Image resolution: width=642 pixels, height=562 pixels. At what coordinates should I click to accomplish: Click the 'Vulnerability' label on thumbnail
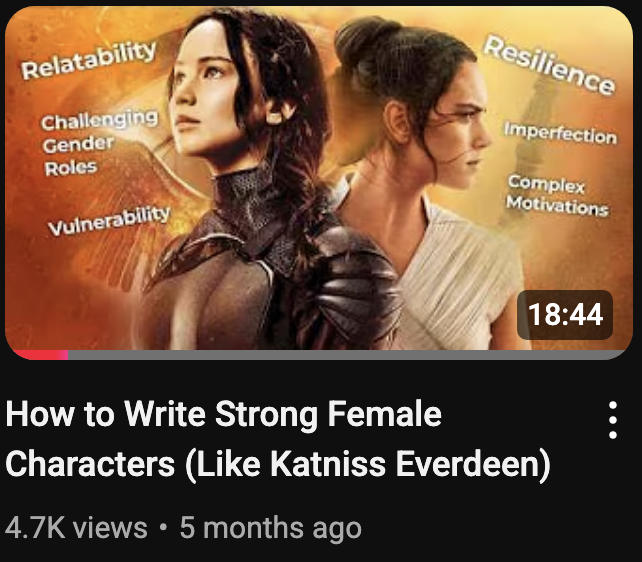pyautogui.click(x=109, y=221)
